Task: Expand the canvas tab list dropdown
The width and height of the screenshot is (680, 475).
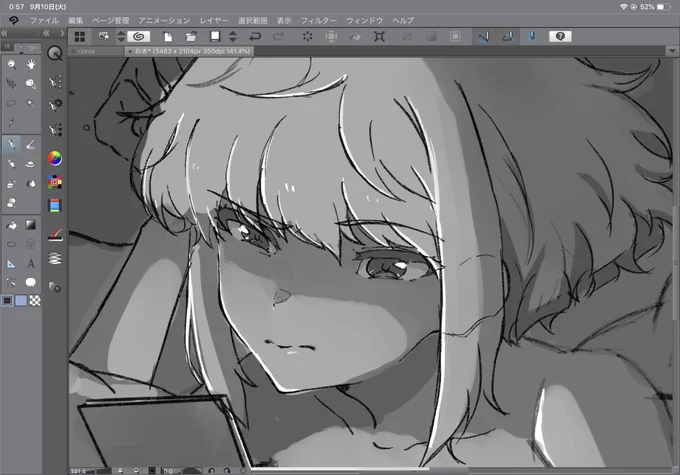Action: pos(672,51)
